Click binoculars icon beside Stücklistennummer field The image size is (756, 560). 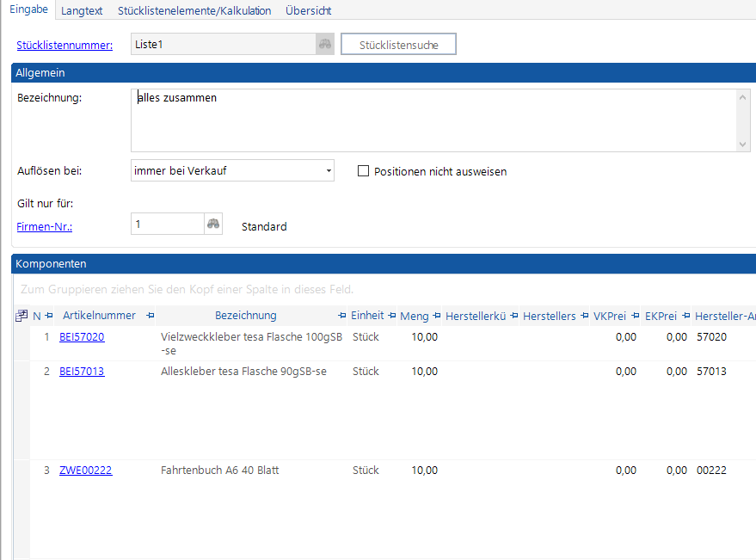tap(325, 45)
